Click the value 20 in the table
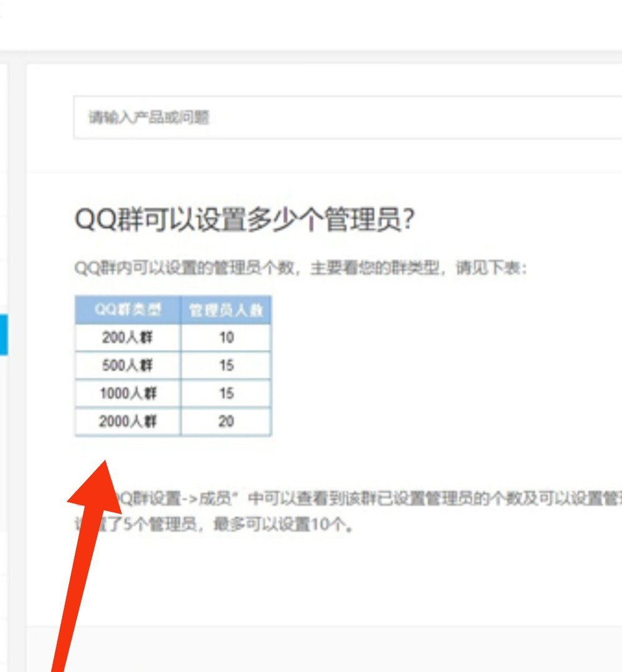Screen dimensions: 622x672 coord(225,421)
